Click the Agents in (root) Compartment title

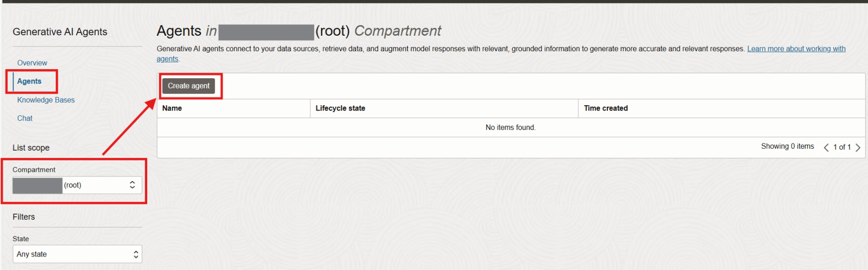(298, 31)
